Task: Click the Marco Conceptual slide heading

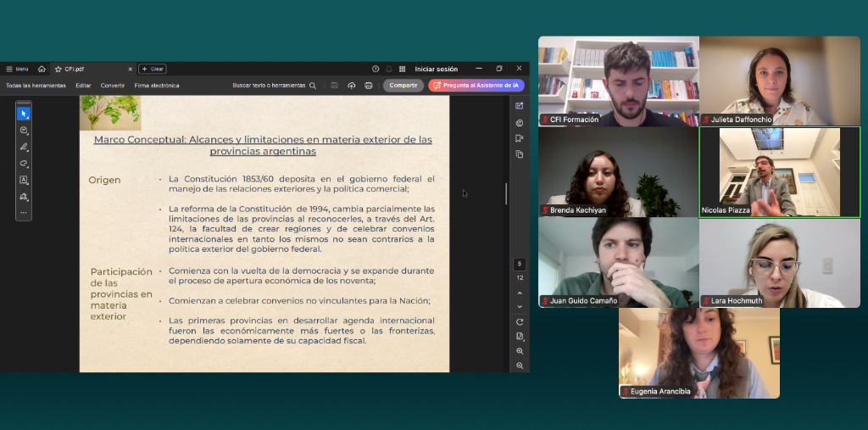Action: point(263,145)
